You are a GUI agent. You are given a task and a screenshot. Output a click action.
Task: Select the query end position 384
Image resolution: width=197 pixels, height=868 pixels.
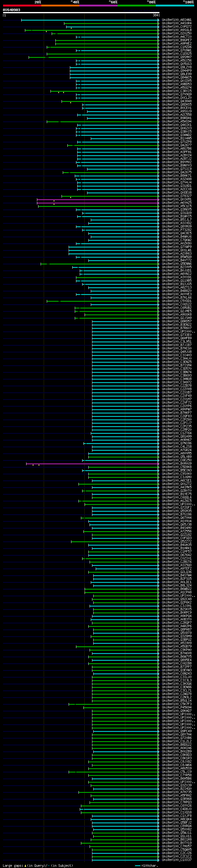pyautogui.click(x=155, y=15)
